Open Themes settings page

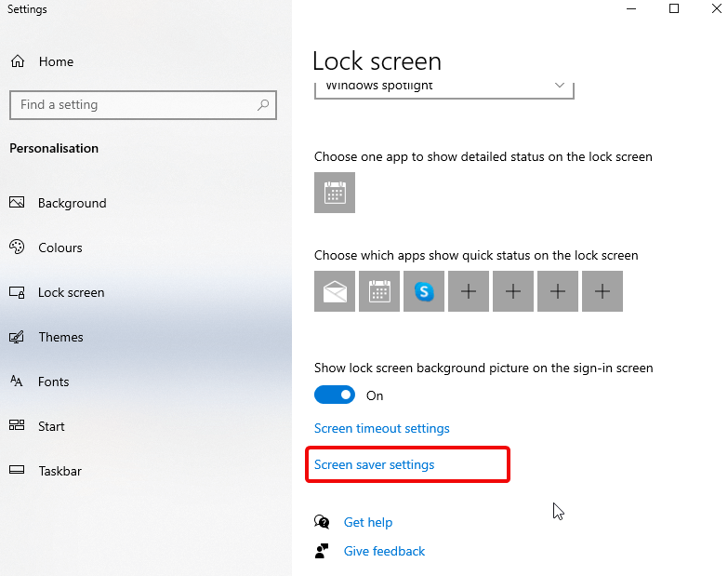(x=60, y=337)
